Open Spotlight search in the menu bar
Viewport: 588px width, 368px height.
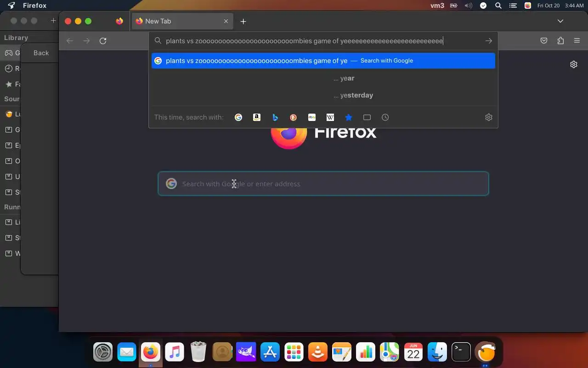[498, 6]
